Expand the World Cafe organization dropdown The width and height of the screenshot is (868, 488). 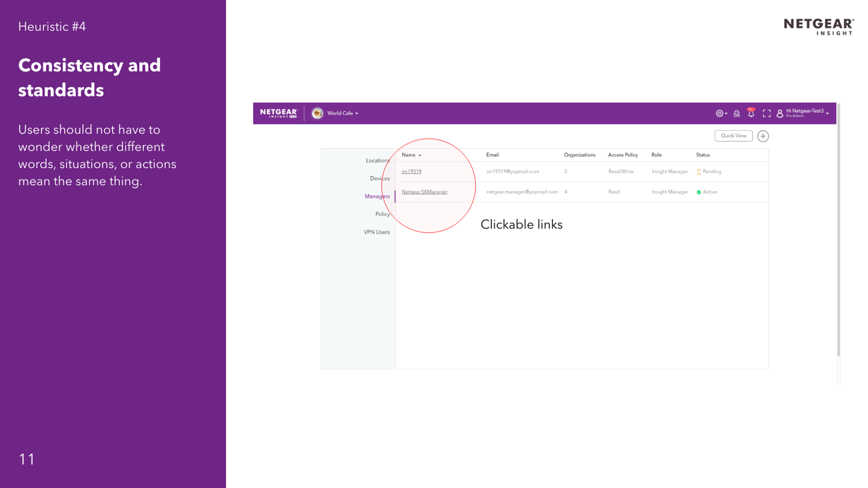(x=343, y=113)
